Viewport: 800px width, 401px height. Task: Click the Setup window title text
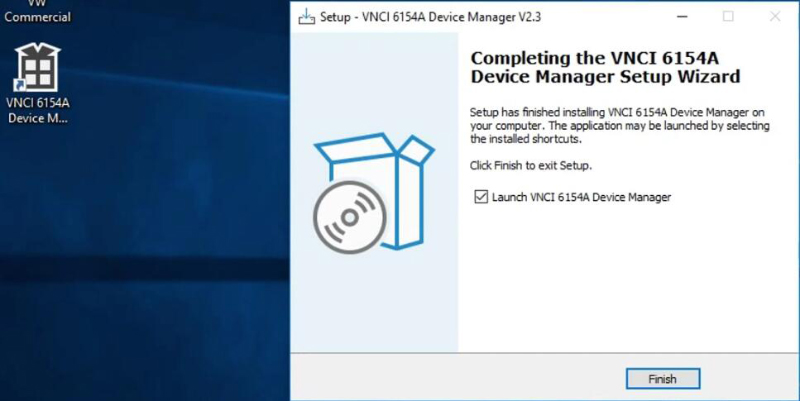click(x=431, y=17)
